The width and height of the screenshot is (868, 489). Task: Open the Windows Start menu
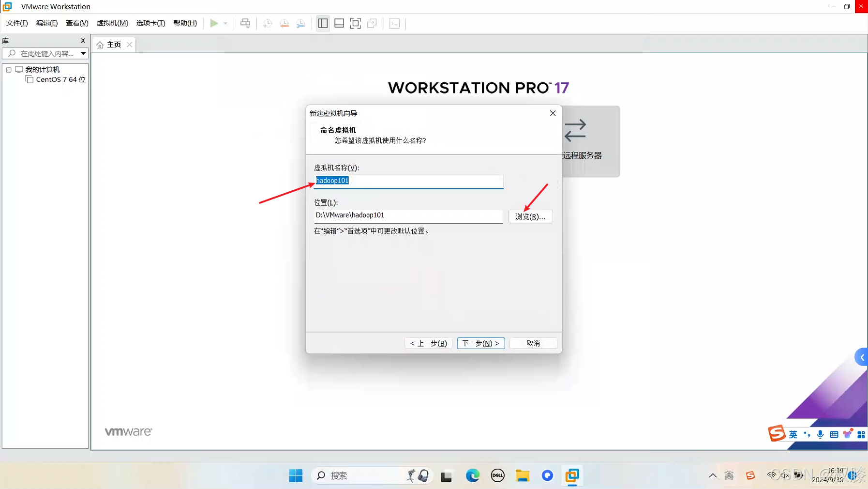[x=296, y=476]
